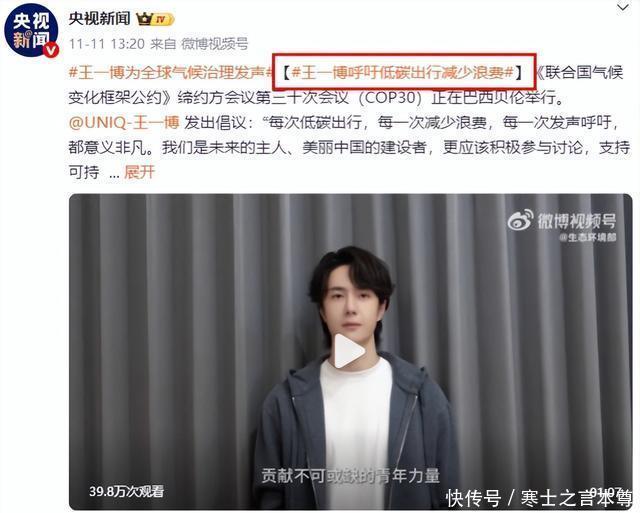Click the post timestamp 11-11 13:20
640x513 pixels.
(107, 44)
